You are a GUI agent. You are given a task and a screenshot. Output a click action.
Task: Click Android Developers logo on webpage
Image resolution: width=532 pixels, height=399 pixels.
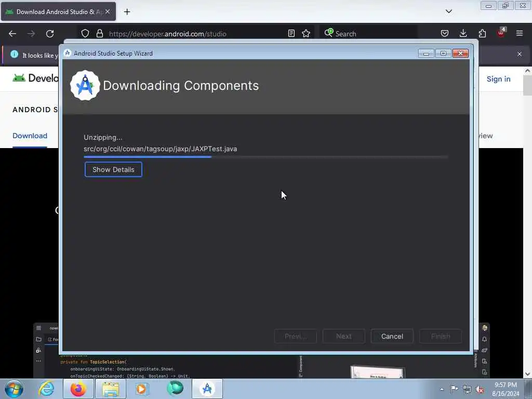click(35, 78)
